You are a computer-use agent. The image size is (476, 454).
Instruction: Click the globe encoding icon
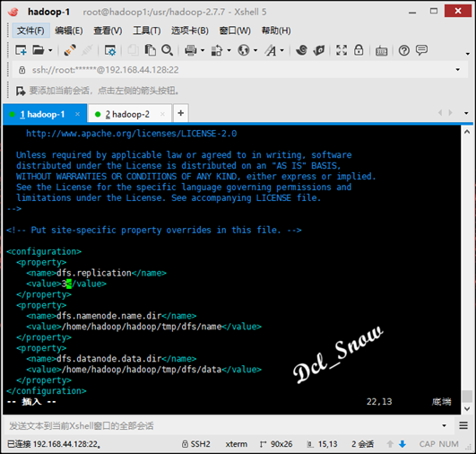[x=244, y=50]
